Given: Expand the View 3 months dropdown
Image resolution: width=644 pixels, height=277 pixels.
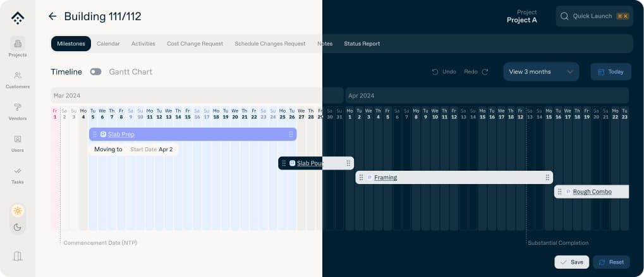Looking at the screenshot, I should pyautogui.click(x=541, y=72).
